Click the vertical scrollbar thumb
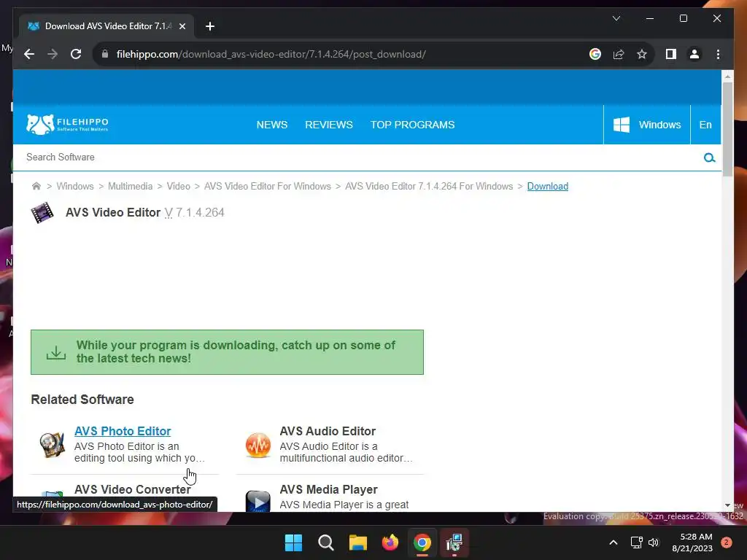 (x=727, y=129)
